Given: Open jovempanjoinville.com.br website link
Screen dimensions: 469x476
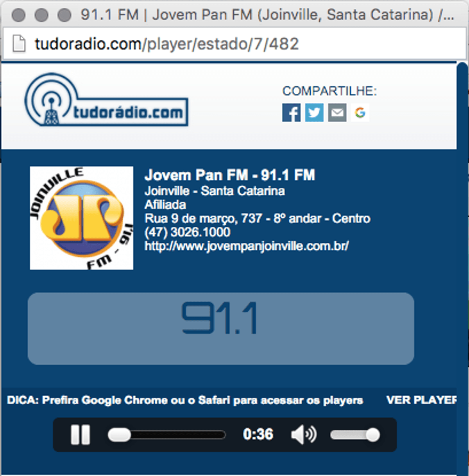Looking at the screenshot, I should [247, 246].
